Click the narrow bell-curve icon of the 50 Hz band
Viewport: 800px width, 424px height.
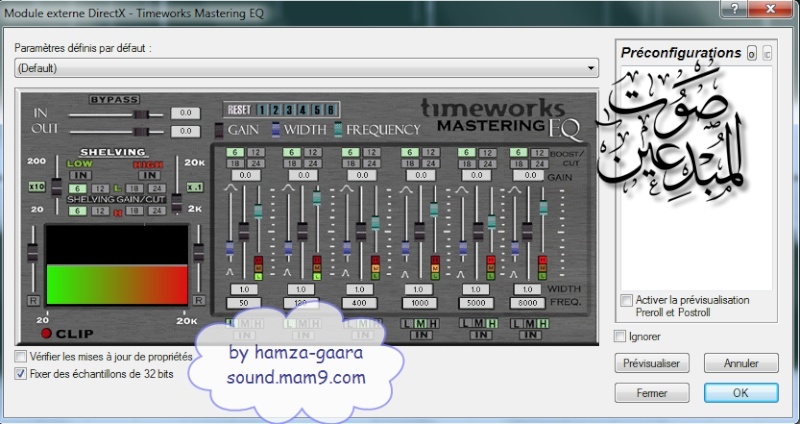[230, 273]
